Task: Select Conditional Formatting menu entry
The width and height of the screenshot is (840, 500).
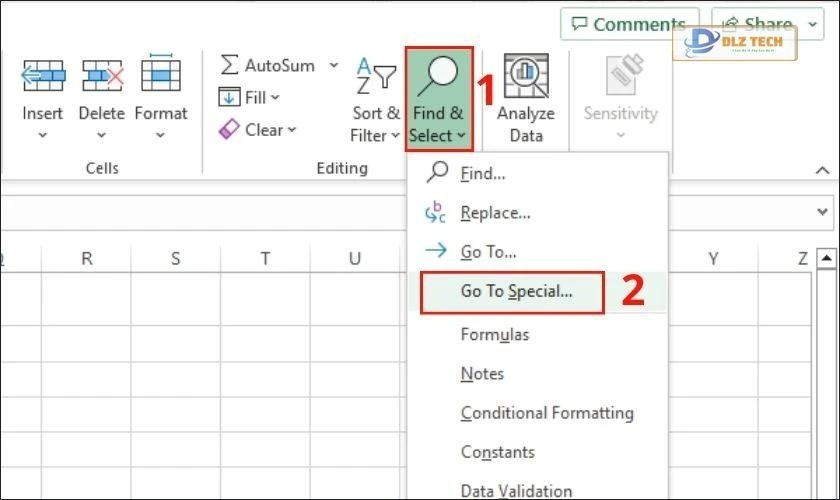Action: click(547, 413)
